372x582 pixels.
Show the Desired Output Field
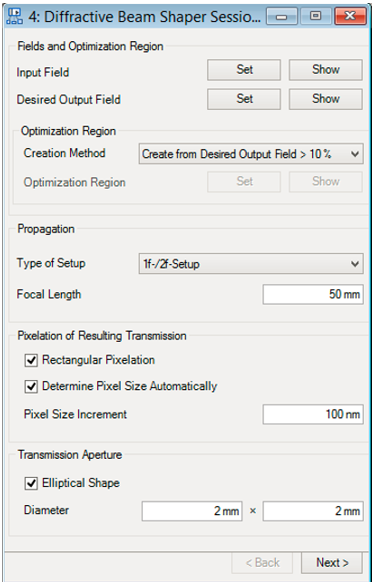coord(326,99)
